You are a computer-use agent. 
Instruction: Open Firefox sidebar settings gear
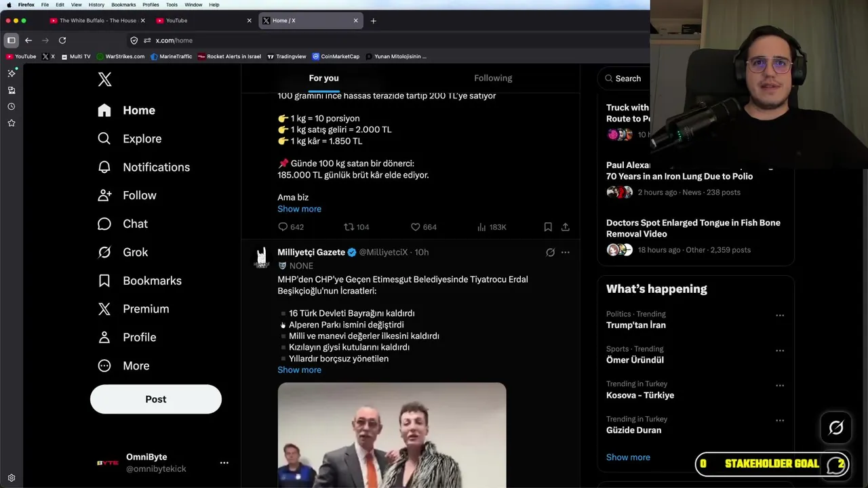coord(12,478)
